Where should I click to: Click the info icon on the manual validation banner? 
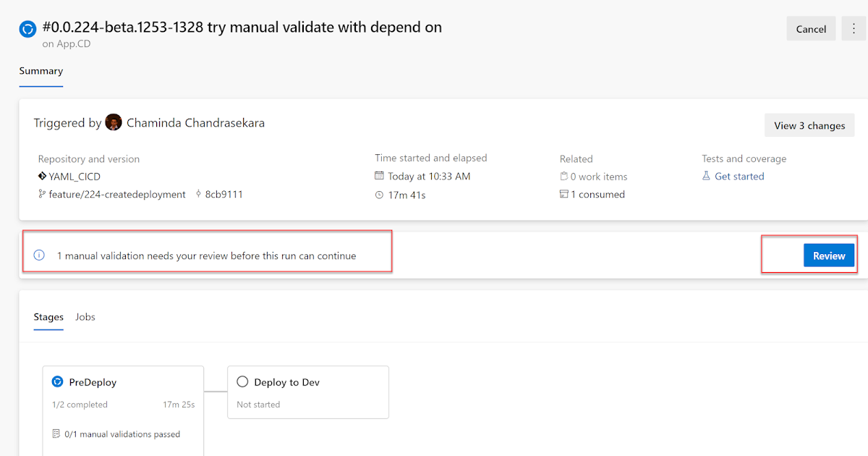point(38,255)
